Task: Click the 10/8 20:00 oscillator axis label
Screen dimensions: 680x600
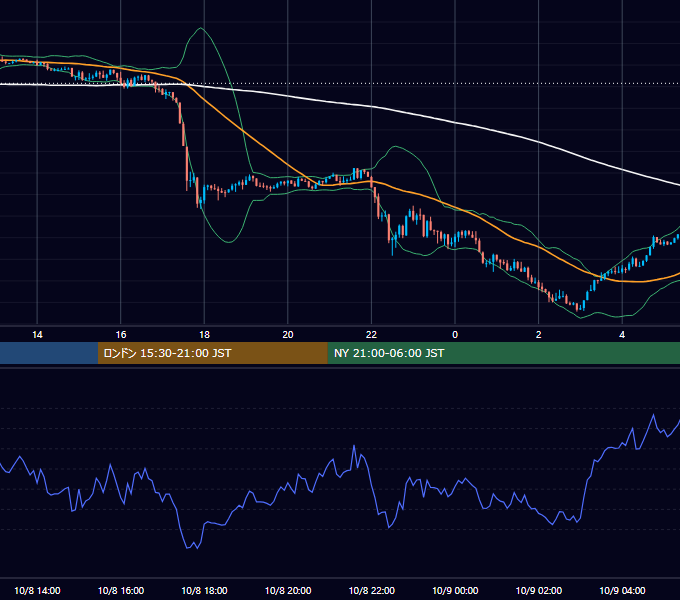Action: 288,590
